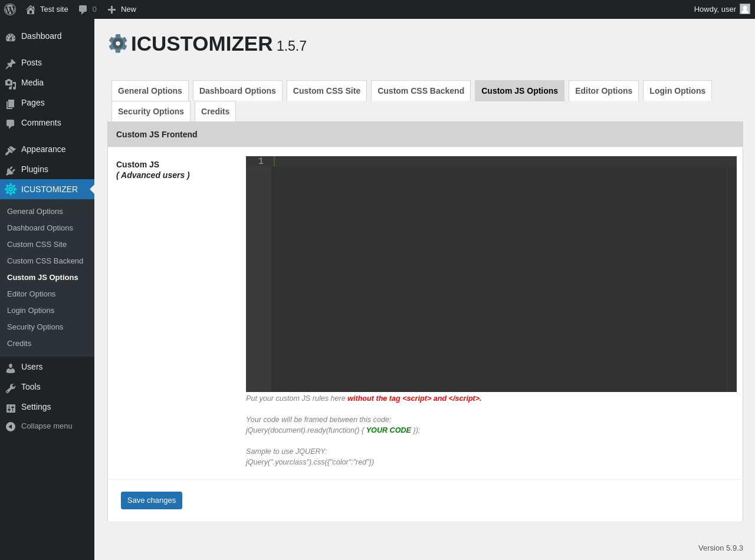The image size is (755, 560).
Task: Open the ICUSTOMIZER menu item
Action: (x=47, y=189)
